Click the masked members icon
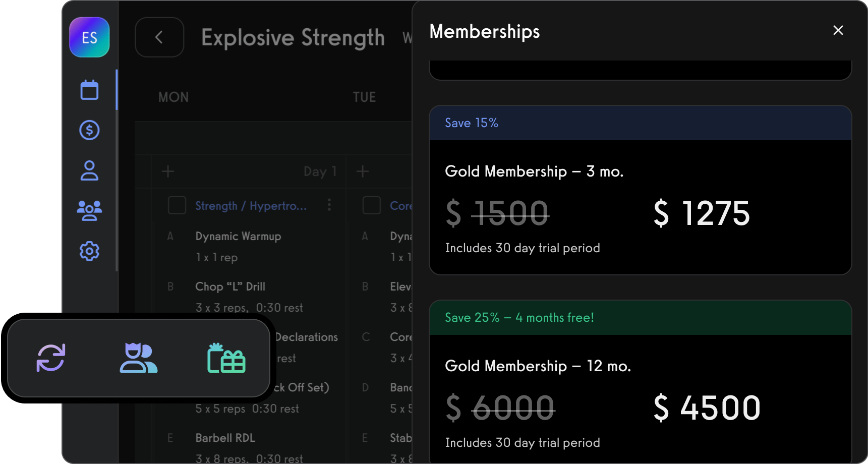 (x=138, y=358)
